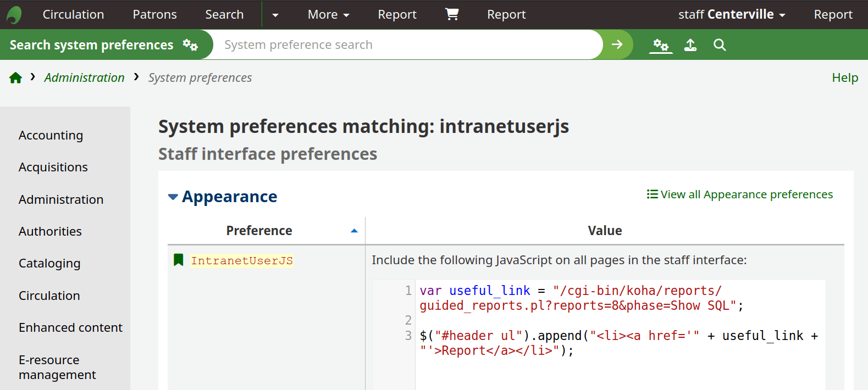Select Cataloging in the left sidebar
This screenshot has height=390, width=868.
point(49,264)
